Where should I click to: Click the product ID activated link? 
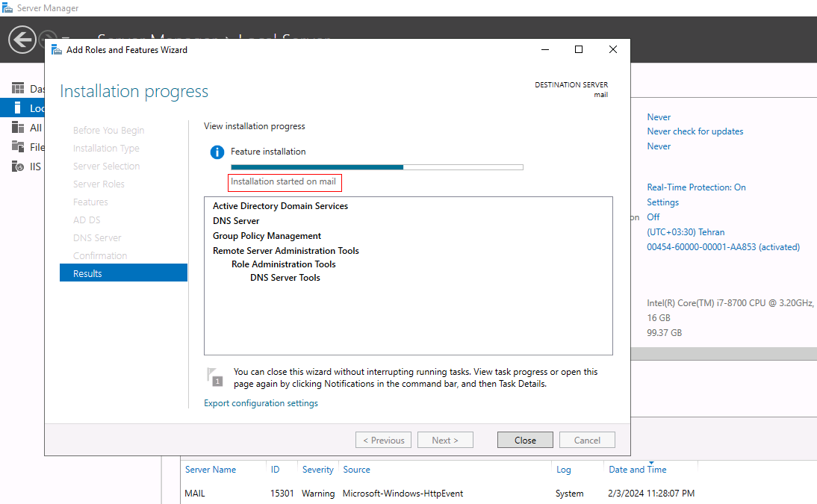point(723,247)
